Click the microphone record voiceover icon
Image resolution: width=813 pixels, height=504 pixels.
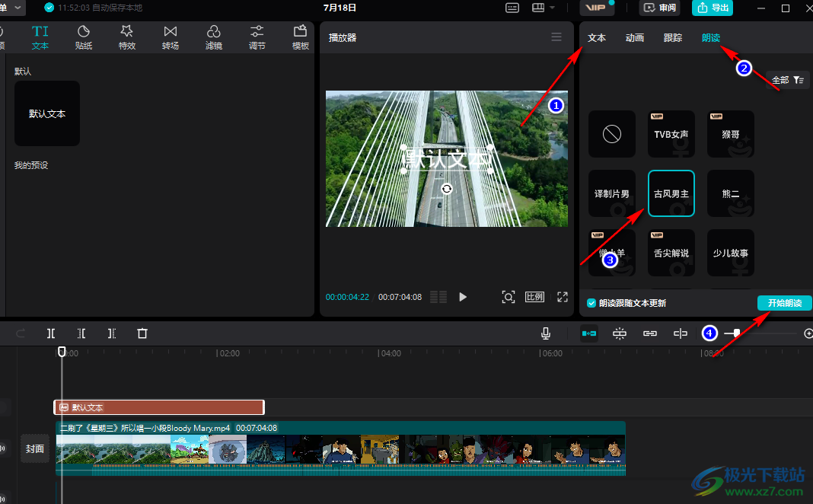tap(546, 333)
